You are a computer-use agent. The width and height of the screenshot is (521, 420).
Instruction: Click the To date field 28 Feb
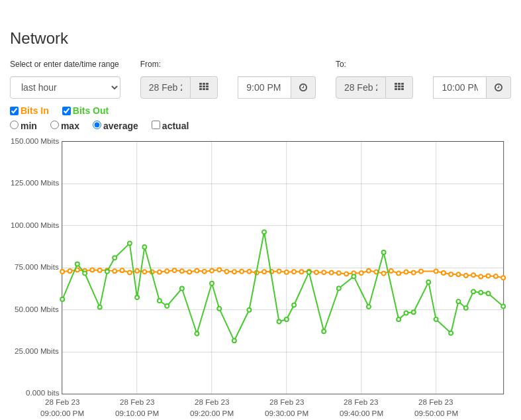pyautogui.click(x=361, y=87)
